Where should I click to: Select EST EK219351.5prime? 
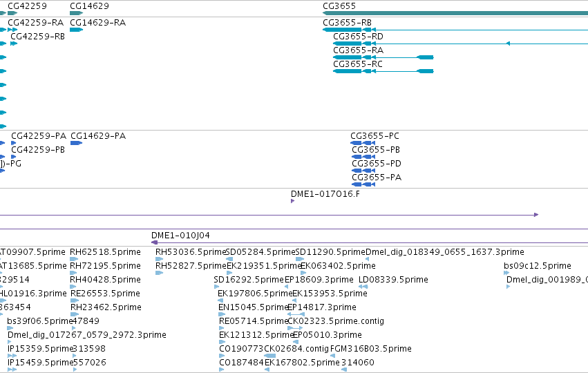[265, 266]
